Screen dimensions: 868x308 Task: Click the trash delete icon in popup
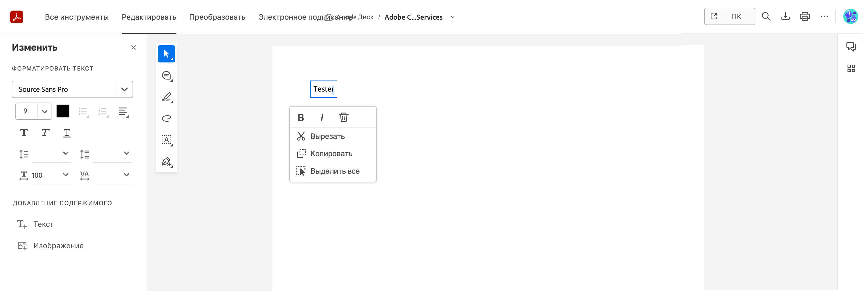click(x=343, y=117)
